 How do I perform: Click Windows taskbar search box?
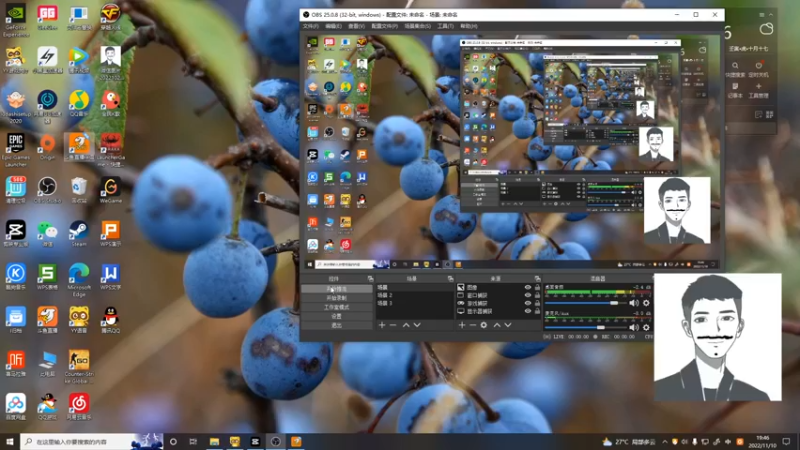point(92,441)
